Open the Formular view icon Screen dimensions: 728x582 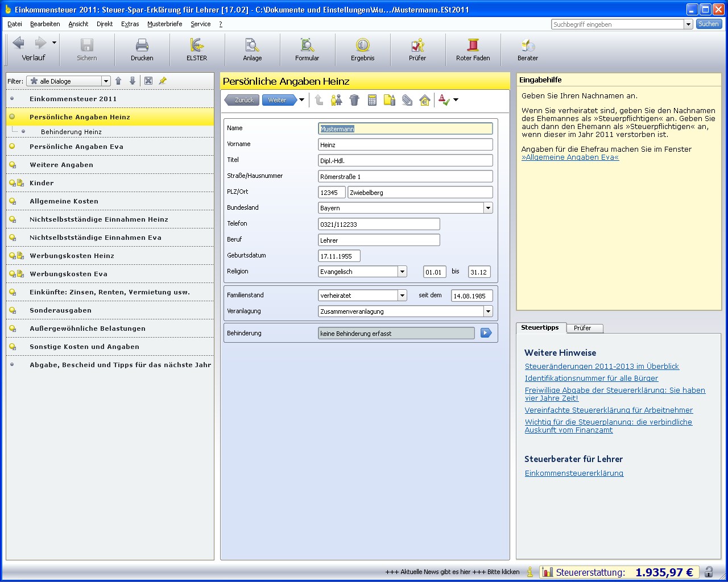click(x=307, y=45)
